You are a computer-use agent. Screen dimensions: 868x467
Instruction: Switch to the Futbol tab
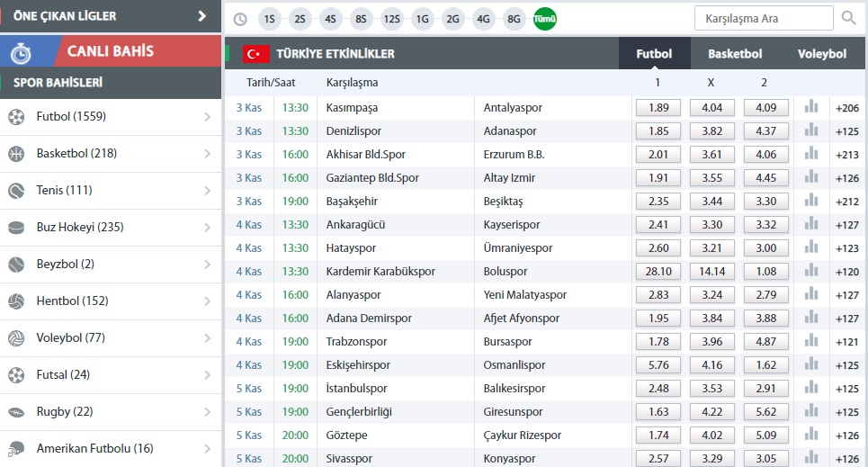654,54
